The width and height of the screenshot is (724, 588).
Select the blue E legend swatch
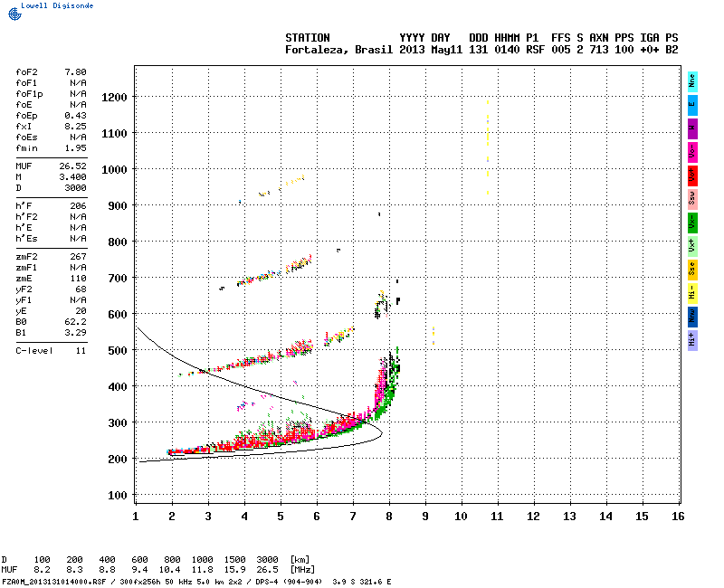(x=692, y=105)
